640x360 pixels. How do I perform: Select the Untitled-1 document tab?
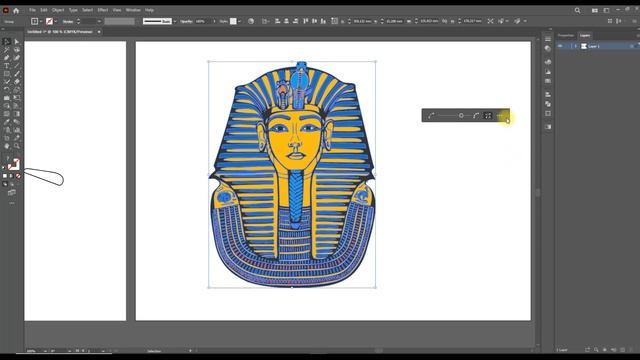[60, 32]
